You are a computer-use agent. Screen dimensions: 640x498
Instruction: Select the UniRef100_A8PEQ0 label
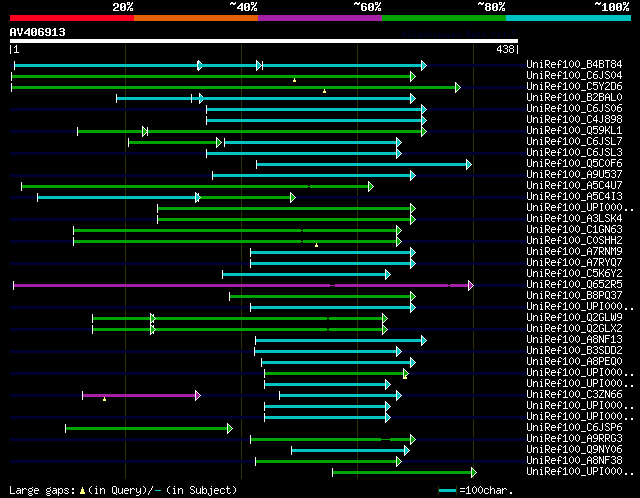(574, 362)
